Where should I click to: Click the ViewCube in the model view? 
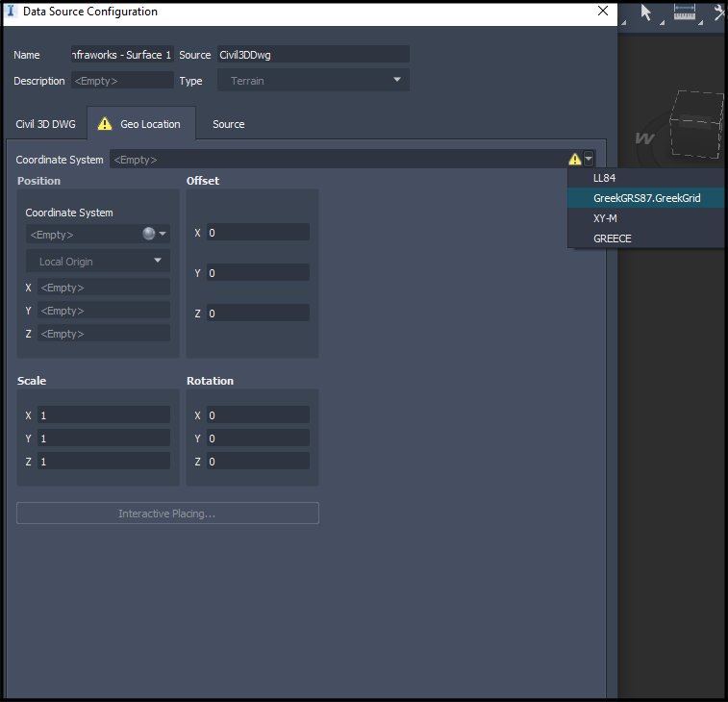(x=696, y=124)
